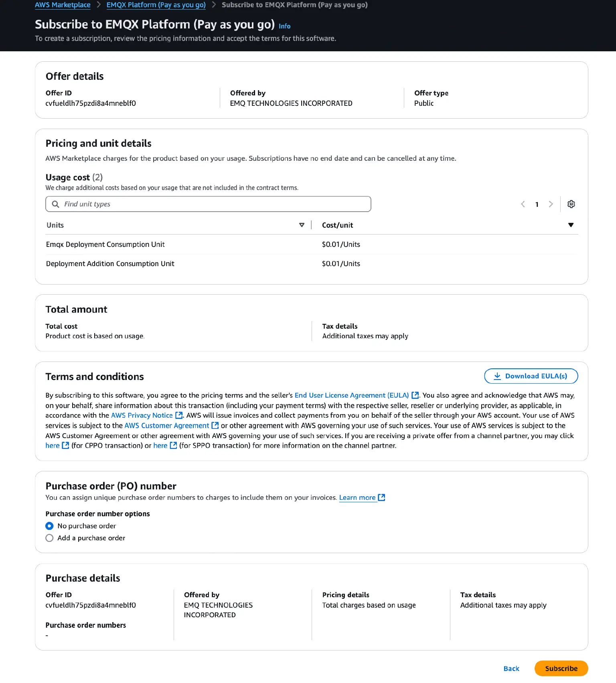Click external link icon after AWS Customer Agreement
Screen dimensions: 616x683
click(x=215, y=425)
